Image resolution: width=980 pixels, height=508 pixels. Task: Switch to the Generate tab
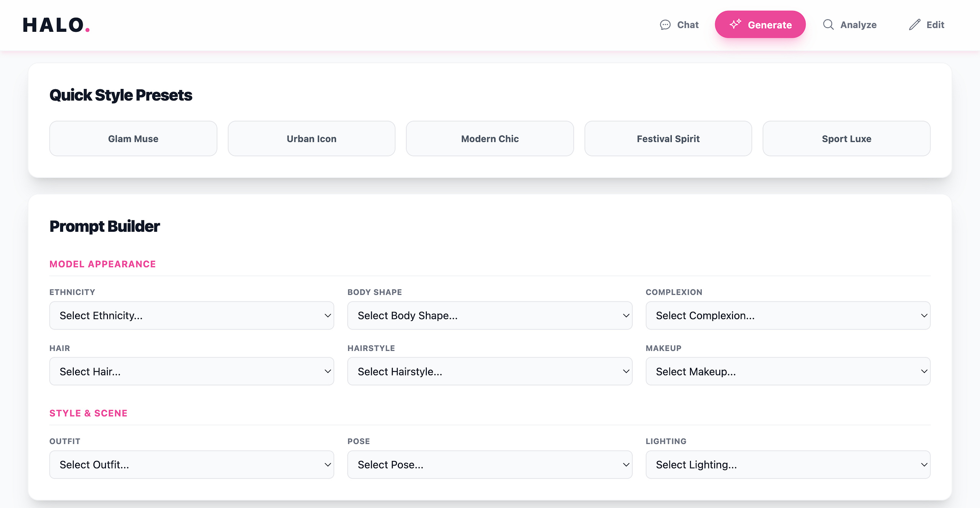760,24
